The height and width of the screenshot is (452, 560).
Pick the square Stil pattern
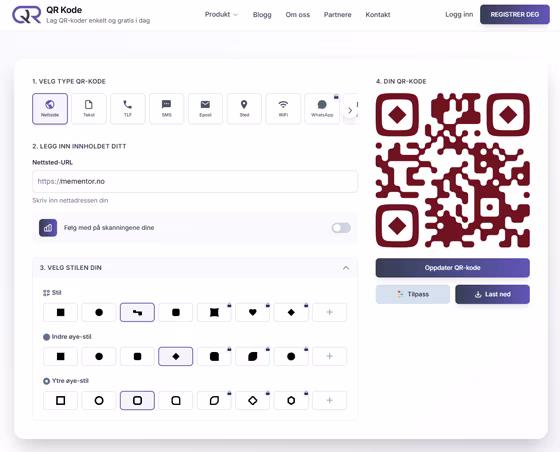61,312
